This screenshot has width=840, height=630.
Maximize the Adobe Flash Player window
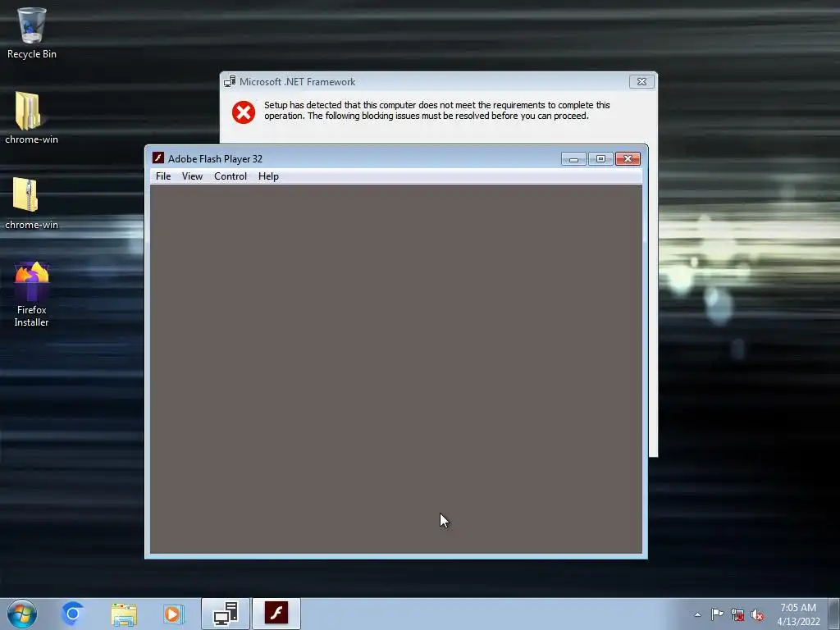pyautogui.click(x=600, y=158)
